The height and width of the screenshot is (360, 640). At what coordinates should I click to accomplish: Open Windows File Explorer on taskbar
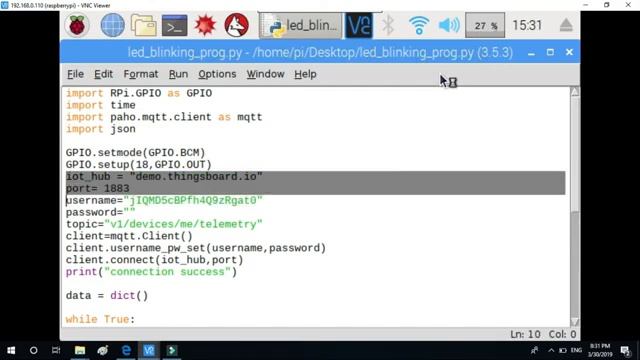click(80, 350)
